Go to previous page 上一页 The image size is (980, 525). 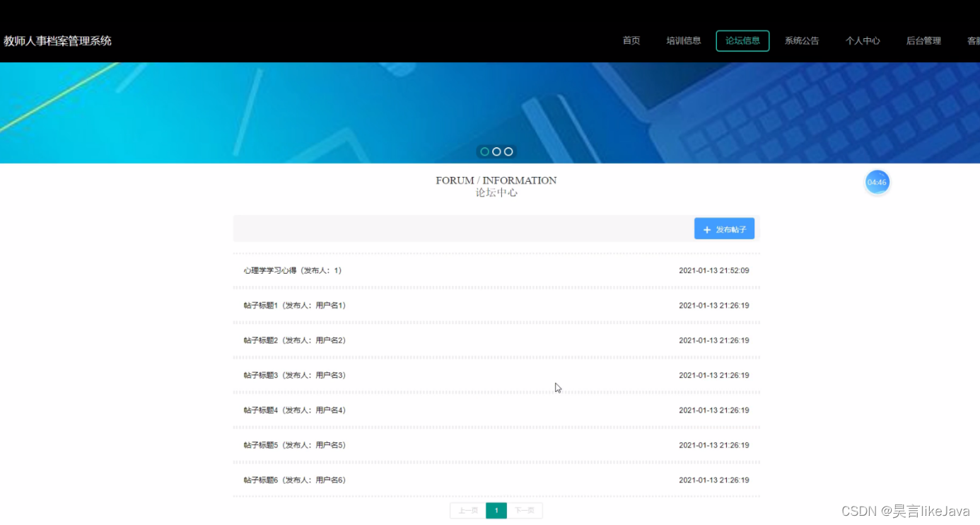click(x=468, y=510)
